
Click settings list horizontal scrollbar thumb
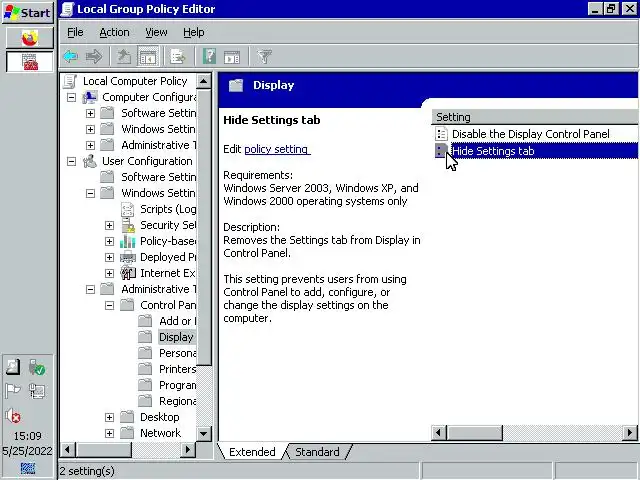475,433
